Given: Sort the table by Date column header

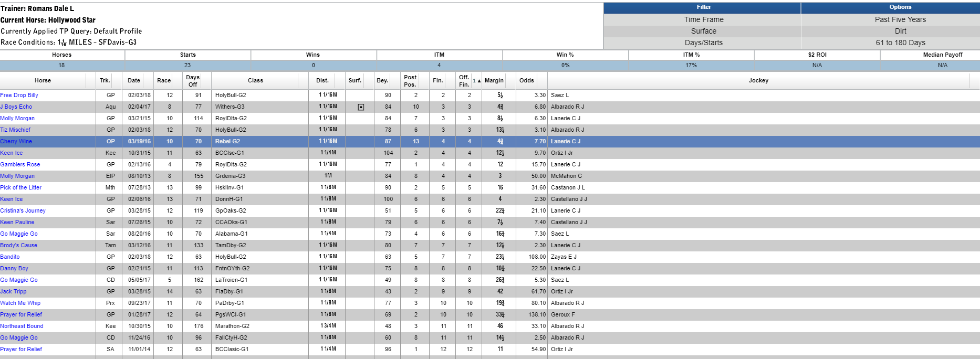Looking at the screenshot, I should coord(134,81).
